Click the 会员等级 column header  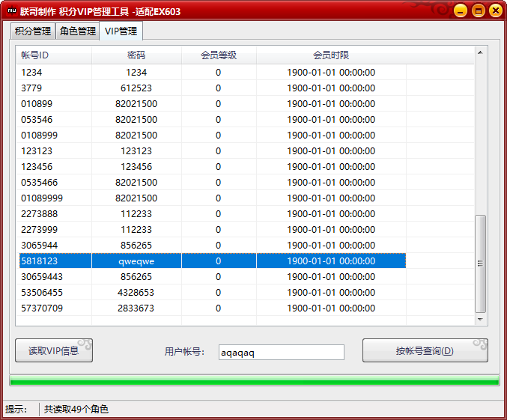click(219, 55)
